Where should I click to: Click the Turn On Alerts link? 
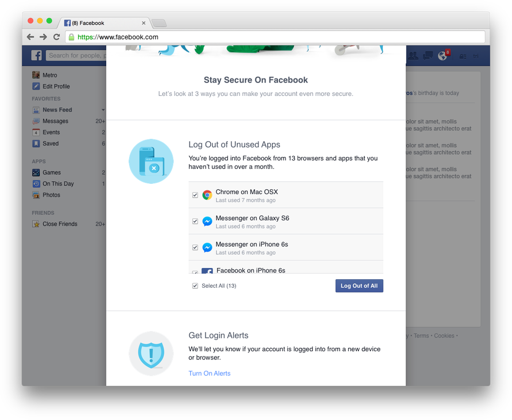209,373
